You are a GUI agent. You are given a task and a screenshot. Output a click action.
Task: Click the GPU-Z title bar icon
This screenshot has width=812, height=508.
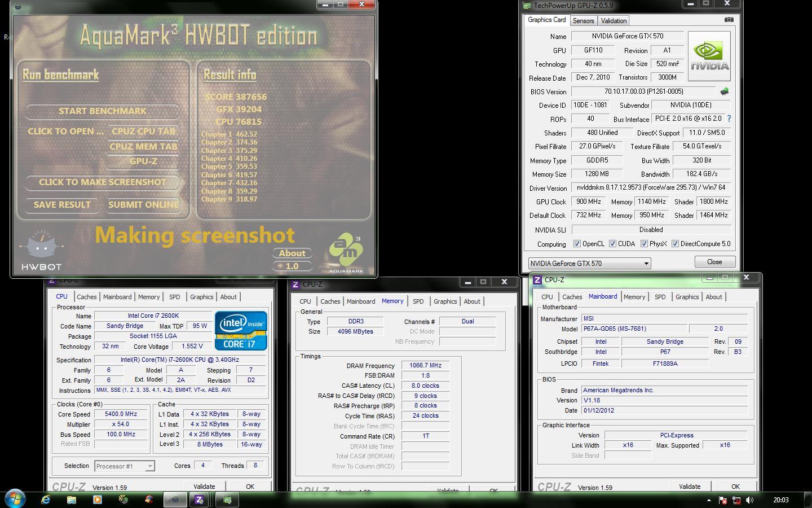(527, 6)
